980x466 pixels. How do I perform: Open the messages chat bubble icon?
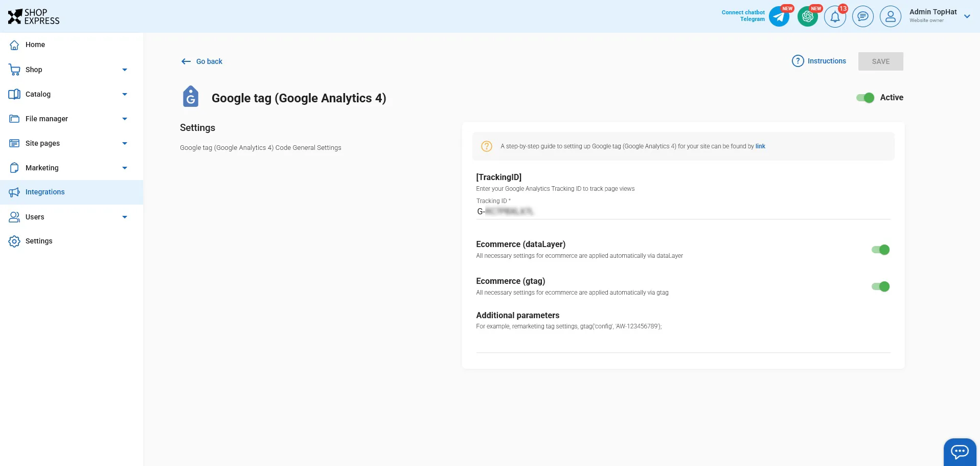(863, 17)
